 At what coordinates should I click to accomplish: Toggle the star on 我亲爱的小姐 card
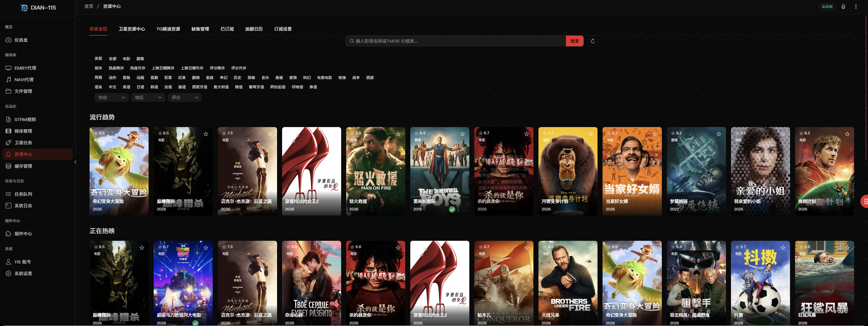tap(783, 134)
